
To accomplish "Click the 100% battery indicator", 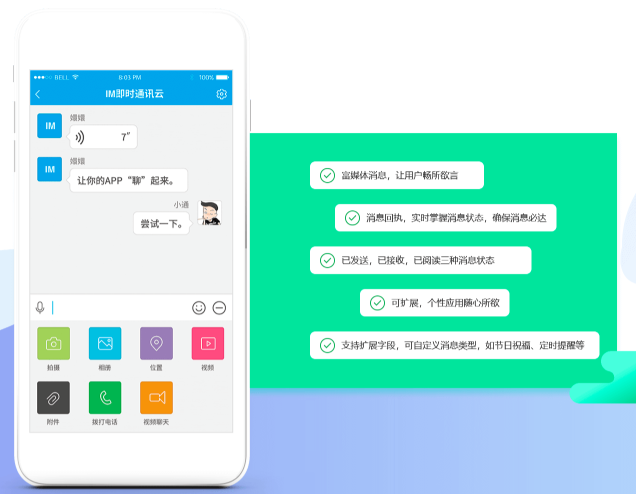I will (214, 77).
